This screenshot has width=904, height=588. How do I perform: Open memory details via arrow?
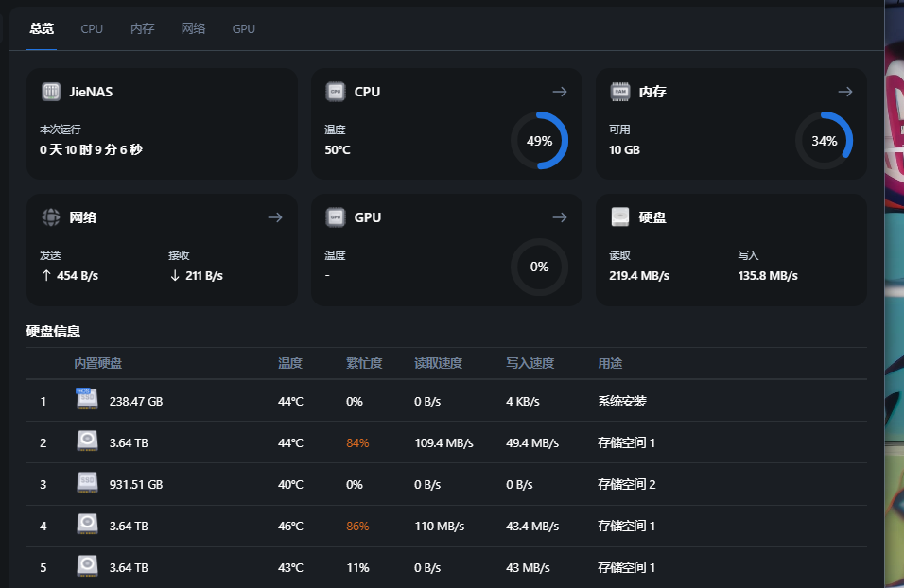click(845, 92)
